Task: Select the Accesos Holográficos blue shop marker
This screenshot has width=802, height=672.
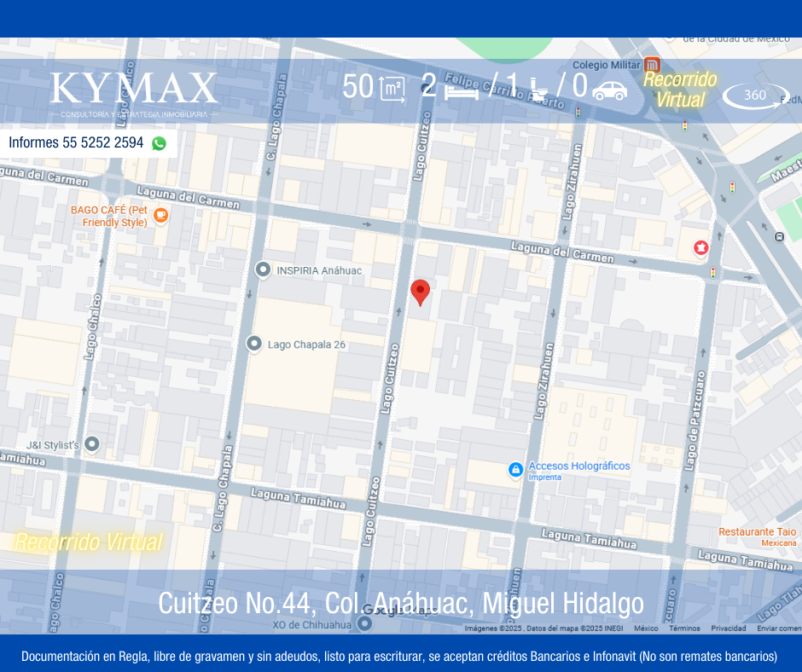Action: click(x=515, y=470)
